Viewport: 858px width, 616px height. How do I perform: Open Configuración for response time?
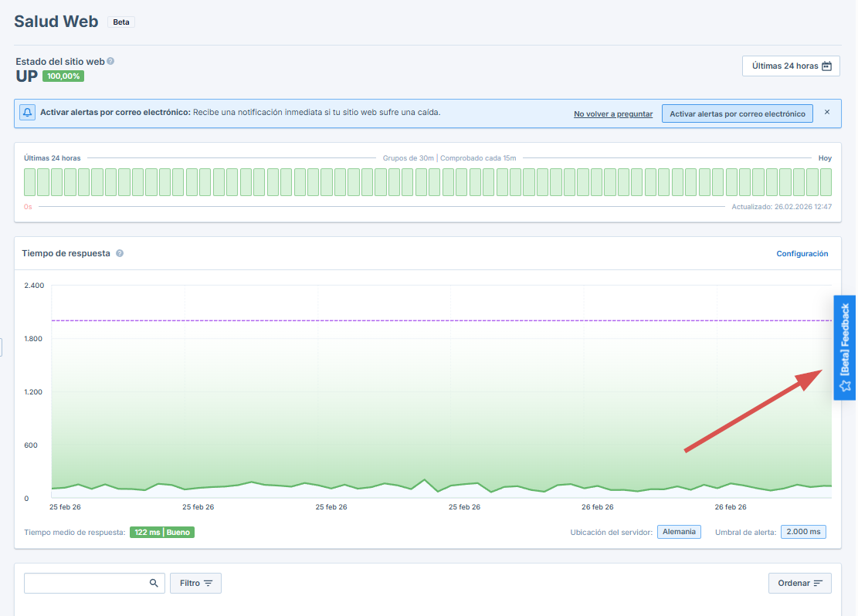click(x=802, y=253)
